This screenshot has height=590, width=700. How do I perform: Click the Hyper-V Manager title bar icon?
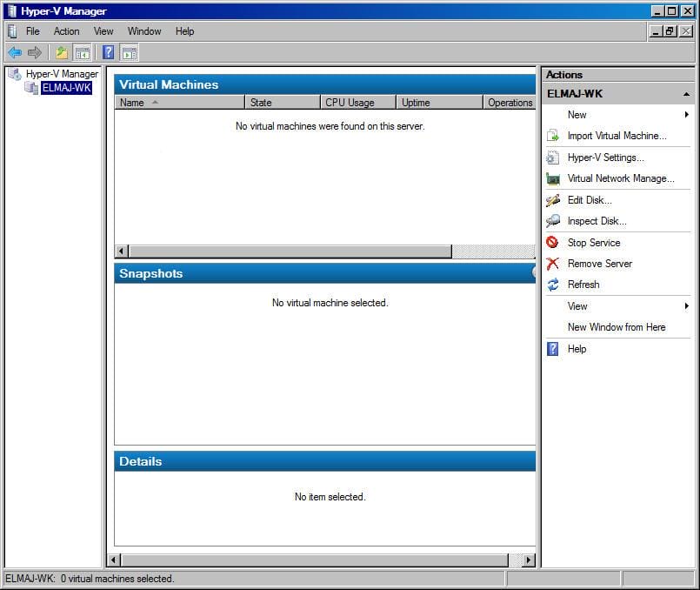(11, 10)
